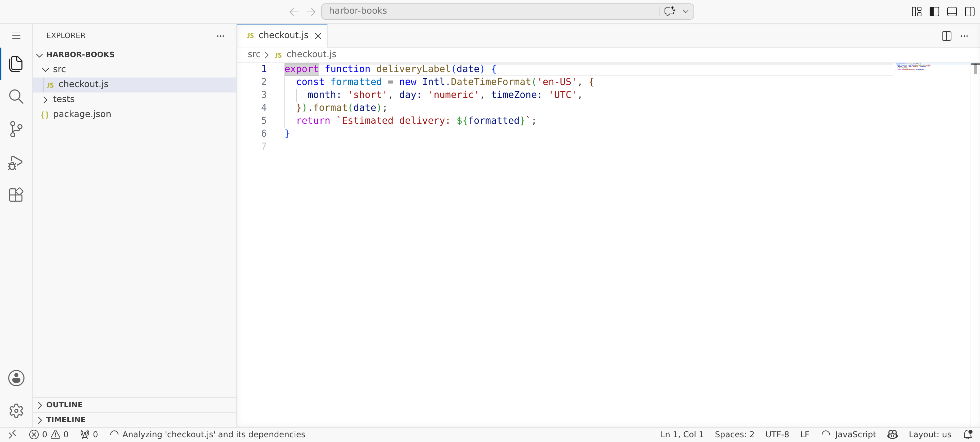Expand the tests folder
Viewport: 980px width, 442px height.
(x=134, y=99)
